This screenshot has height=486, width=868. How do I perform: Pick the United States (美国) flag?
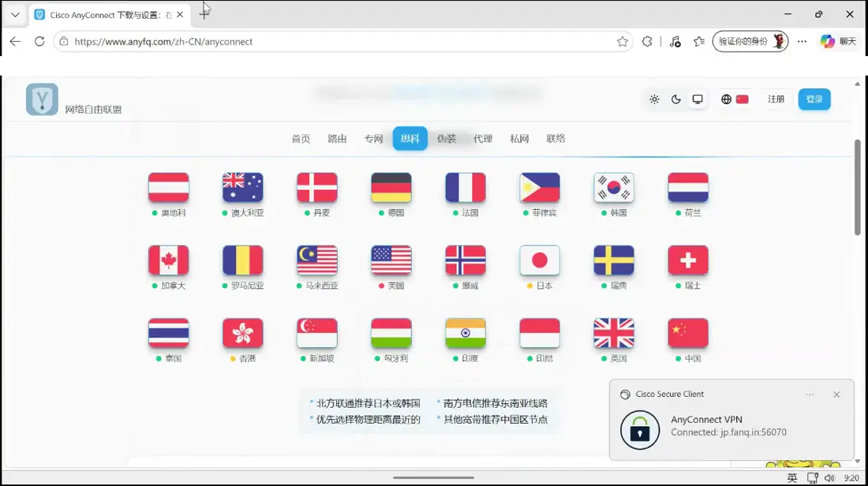coord(391,260)
